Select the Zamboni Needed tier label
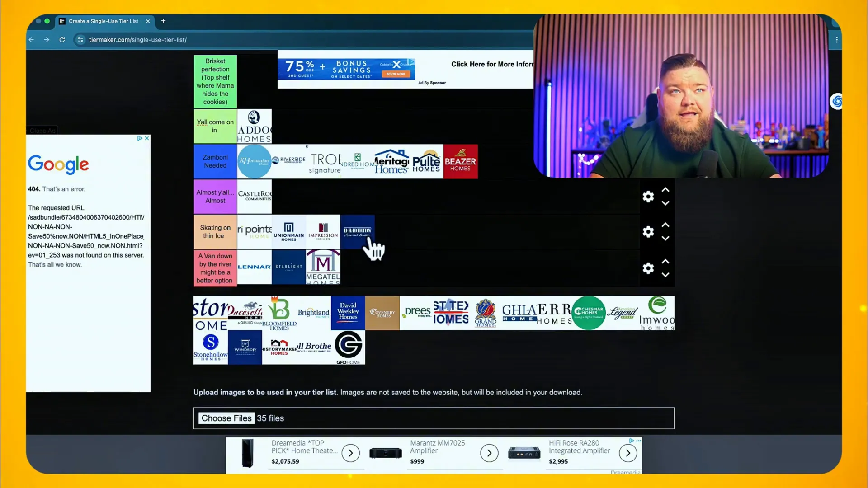This screenshot has height=488, width=868. coord(215,161)
